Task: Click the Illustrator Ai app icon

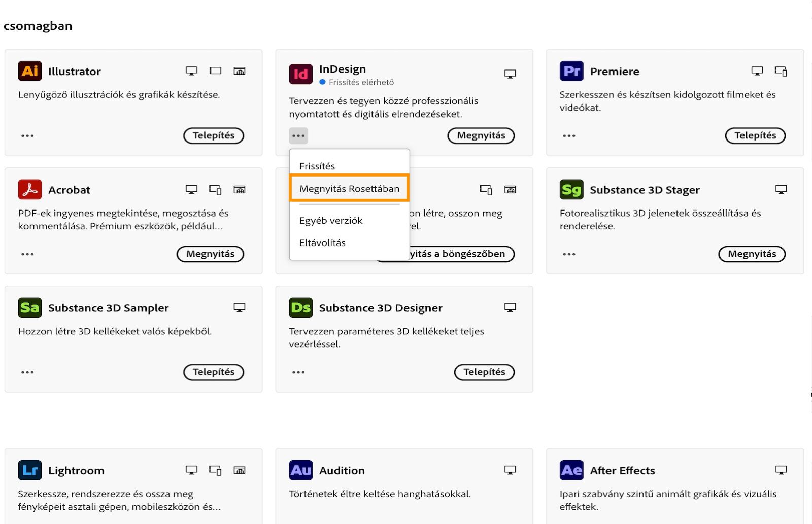Action: click(30, 71)
